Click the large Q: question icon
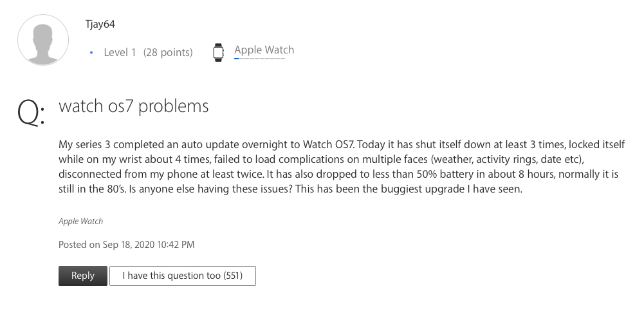This screenshot has height=322, width=644. click(31, 114)
